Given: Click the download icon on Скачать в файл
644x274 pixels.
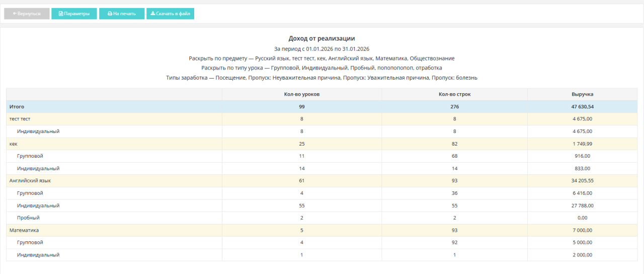Looking at the screenshot, I should click(153, 14).
